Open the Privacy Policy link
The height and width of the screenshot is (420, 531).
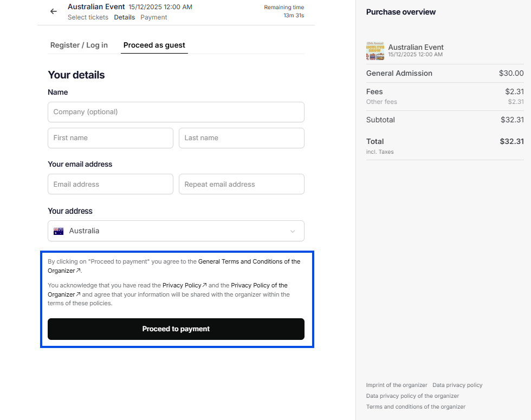pos(184,285)
